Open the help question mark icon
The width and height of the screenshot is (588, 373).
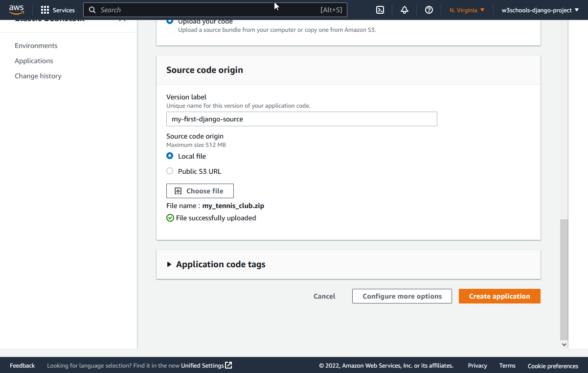pos(429,10)
